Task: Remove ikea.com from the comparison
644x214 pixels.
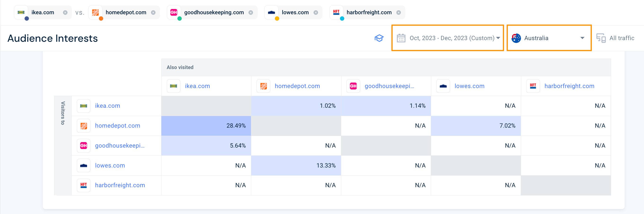Action: tap(65, 13)
